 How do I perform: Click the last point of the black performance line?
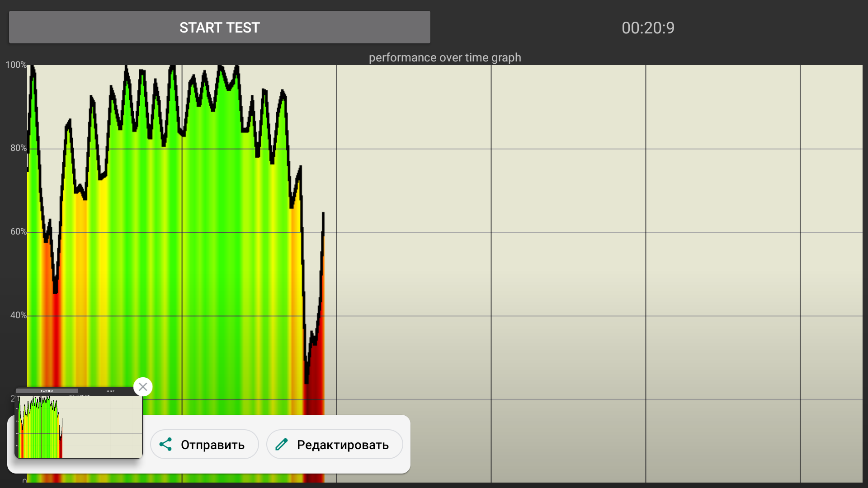[323, 214]
